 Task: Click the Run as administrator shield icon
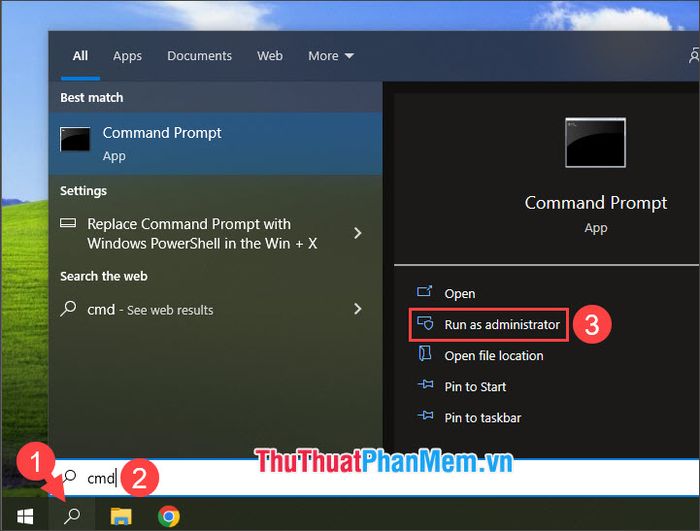(x=425, y=323)
